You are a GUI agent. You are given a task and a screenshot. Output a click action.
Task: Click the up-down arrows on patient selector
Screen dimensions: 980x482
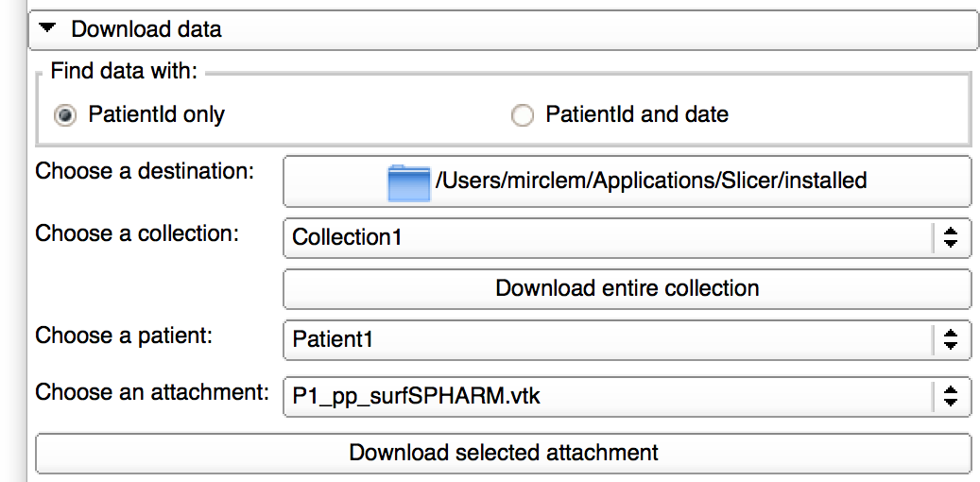coord(951,339)
